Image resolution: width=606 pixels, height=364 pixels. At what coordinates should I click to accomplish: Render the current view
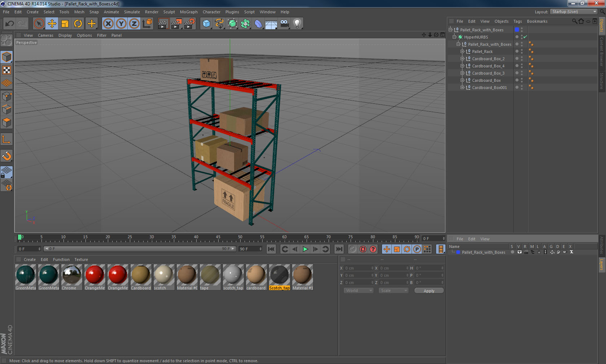[163, 24]
